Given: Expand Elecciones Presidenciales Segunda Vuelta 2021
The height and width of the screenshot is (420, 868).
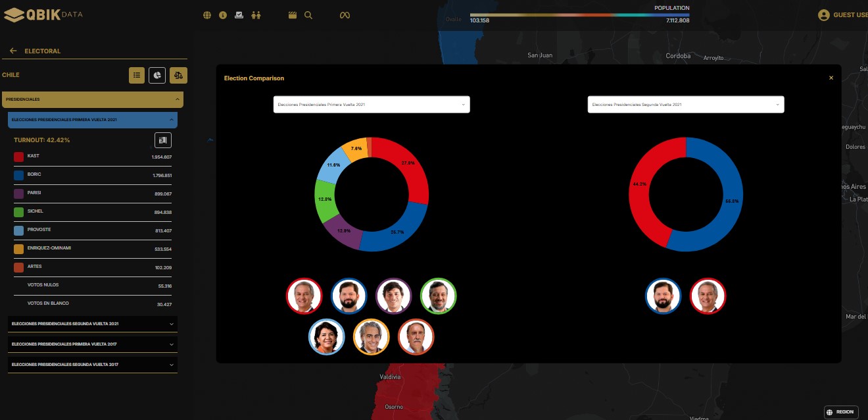Looking at the screenshot, I should tap(92, 324).
